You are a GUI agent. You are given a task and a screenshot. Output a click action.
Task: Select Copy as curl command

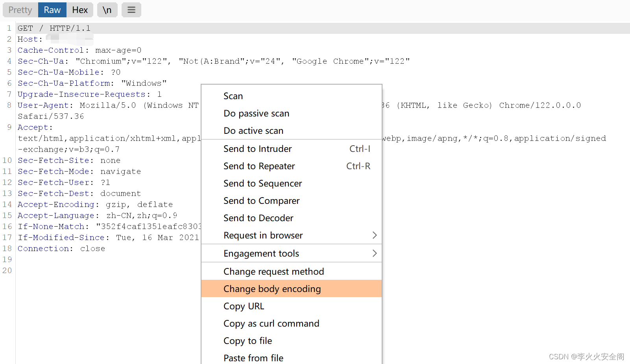coord(292,323)
